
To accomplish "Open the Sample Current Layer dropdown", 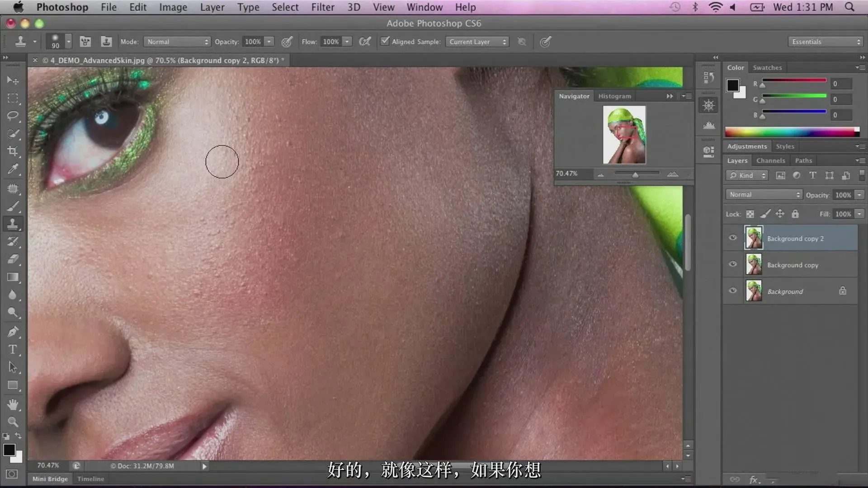I will tap(477, 42).
